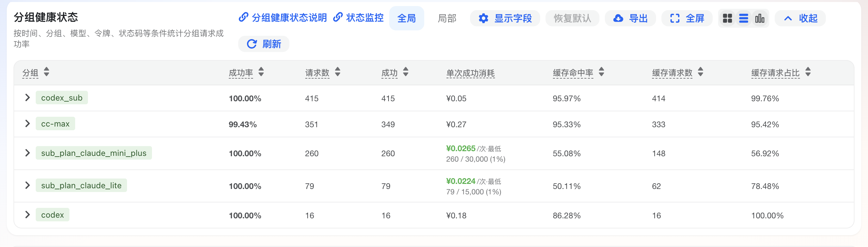This screenshot has width=868, height=247.
Task: Click the 缓存命中率 header label
Action: pos(573,73)
